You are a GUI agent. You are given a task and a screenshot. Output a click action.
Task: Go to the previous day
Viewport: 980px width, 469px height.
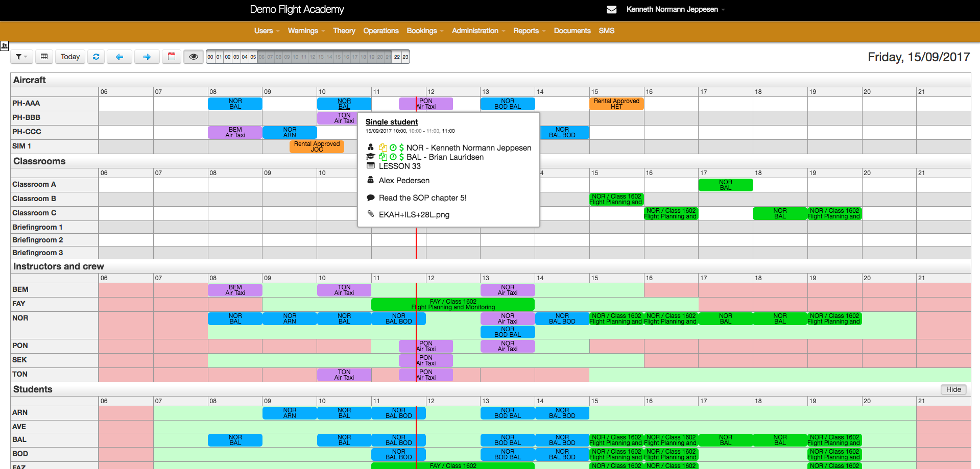[x=119, y=57]
